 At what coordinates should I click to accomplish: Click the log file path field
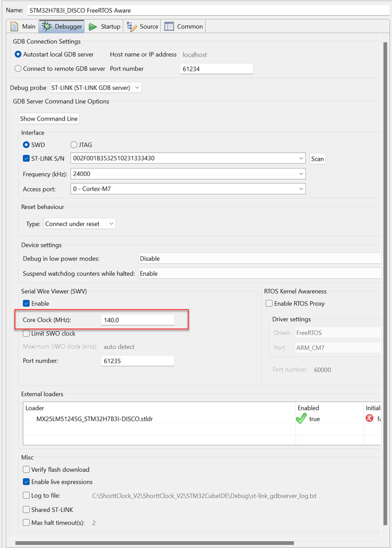(236, 495)
